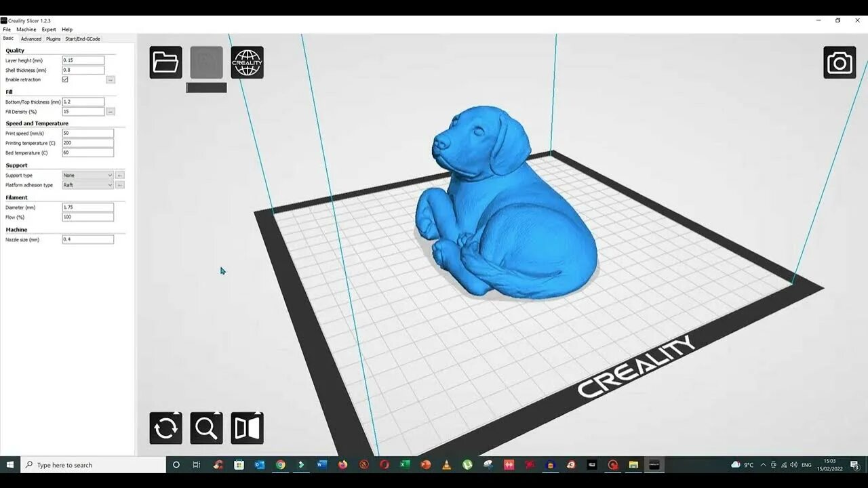
Task: Click the Flow percentage input field
Action: click(88, 217)
